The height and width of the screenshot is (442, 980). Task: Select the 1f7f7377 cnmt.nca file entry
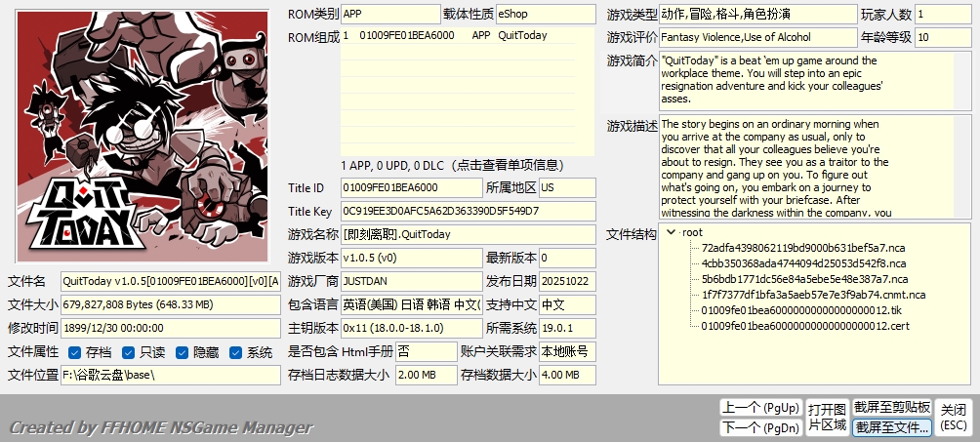pos(812,294)
